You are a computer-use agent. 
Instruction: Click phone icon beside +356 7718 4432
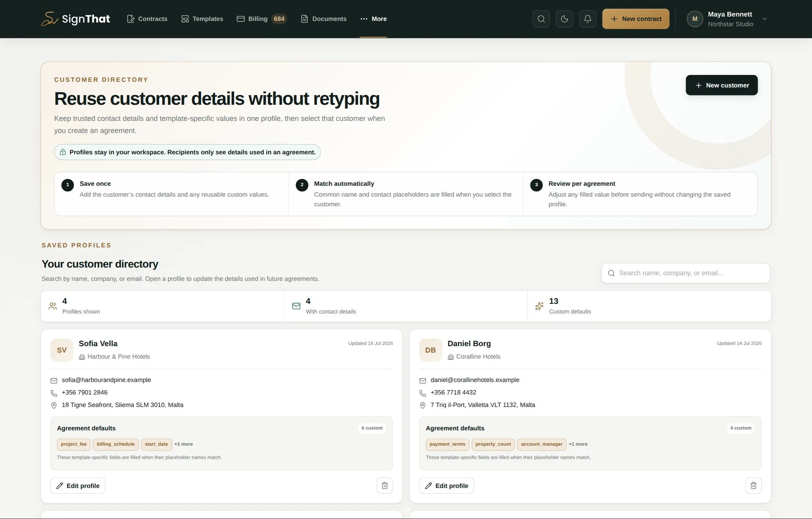point(423,393)
